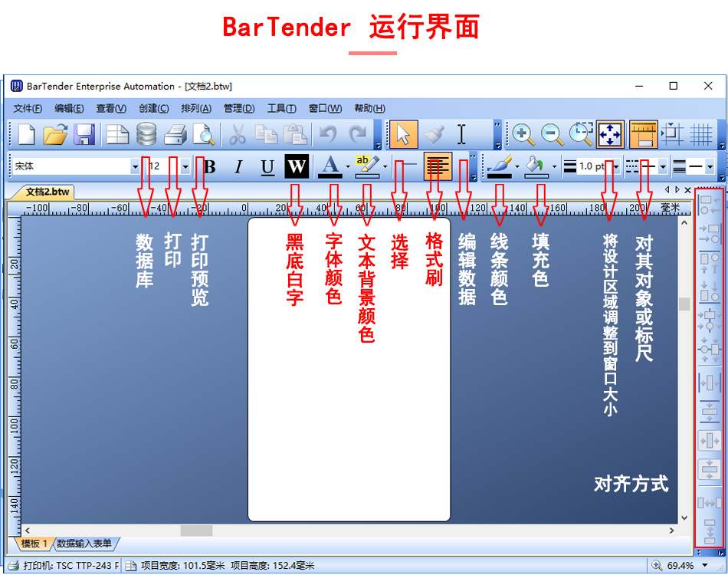Viewport: 728px width, 575px height.
Task: Select the 模板 1 tab
Action: point(34,544)
